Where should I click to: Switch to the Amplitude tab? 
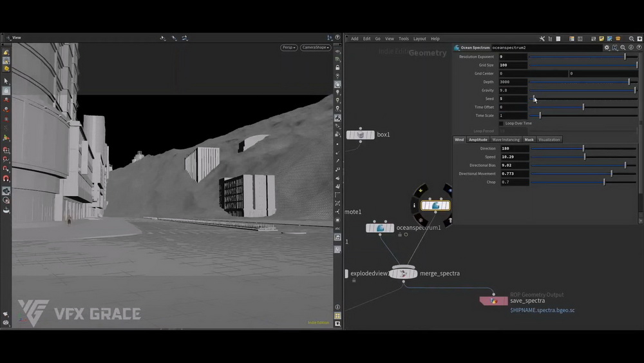click(478, 140)
